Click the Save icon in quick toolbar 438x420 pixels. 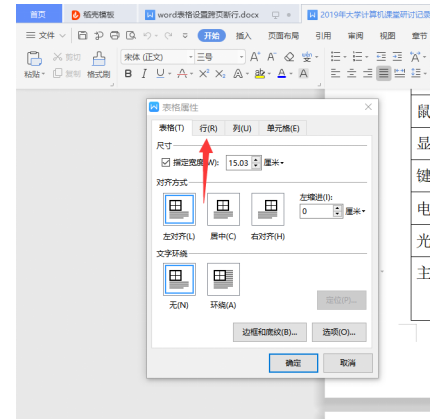coord(82,35)
